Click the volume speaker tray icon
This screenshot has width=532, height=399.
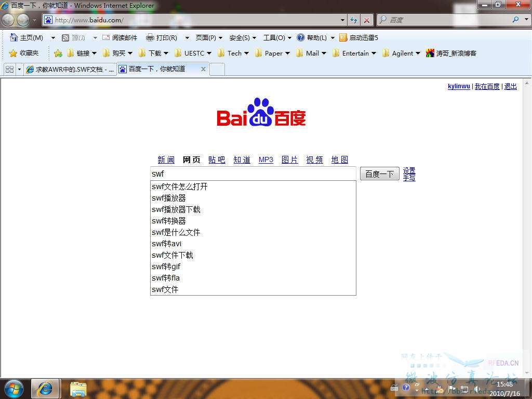477,389
